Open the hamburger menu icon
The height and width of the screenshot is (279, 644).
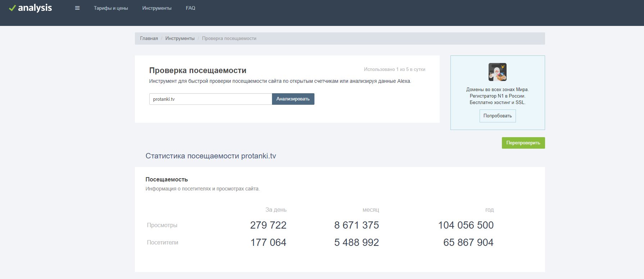[x=77, y=8]
